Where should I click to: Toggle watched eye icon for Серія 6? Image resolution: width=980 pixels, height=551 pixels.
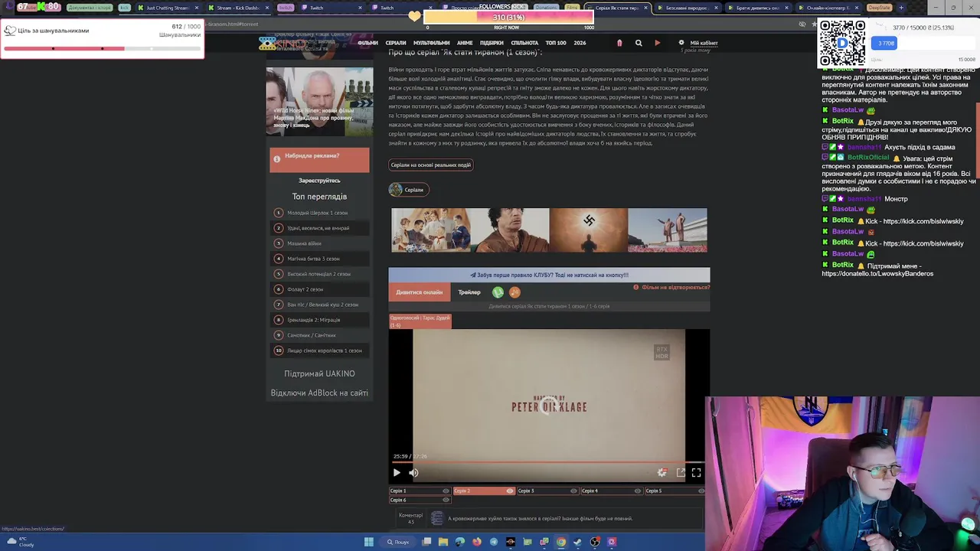446,500
